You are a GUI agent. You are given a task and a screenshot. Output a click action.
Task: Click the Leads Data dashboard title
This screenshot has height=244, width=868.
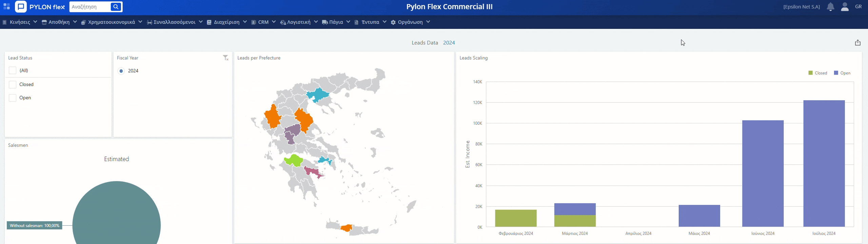425,43
